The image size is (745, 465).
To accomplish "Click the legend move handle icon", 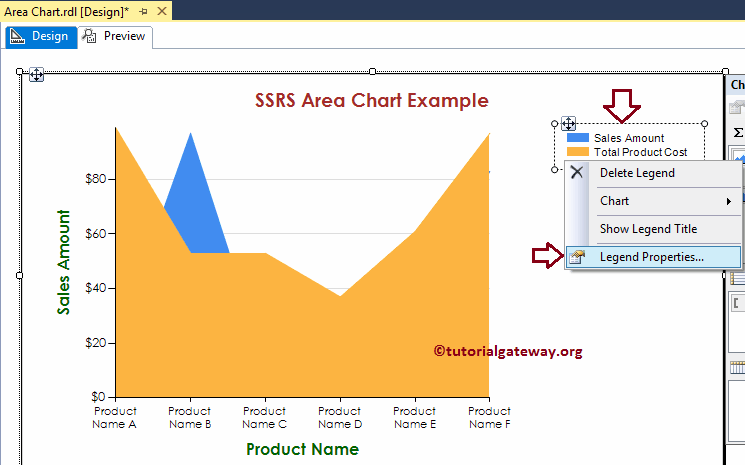I will click(x=568, y=123).
